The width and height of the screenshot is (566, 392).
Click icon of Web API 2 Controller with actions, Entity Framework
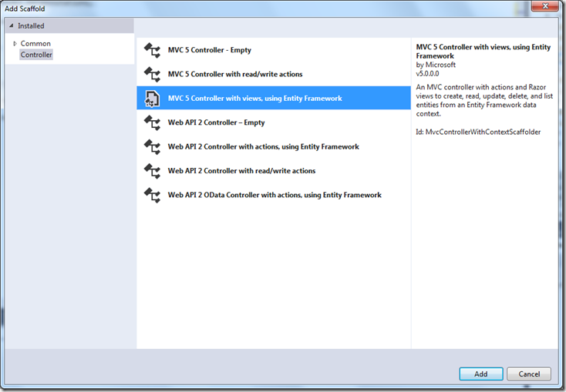coord(152,147)
